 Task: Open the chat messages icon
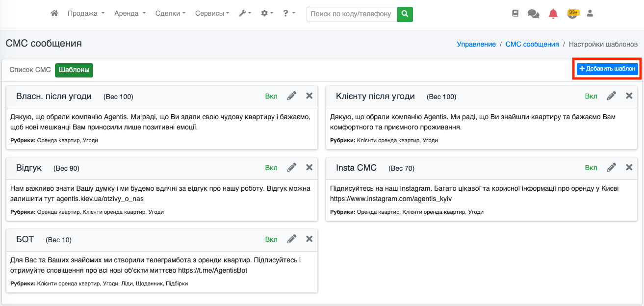tap(533, 14)
